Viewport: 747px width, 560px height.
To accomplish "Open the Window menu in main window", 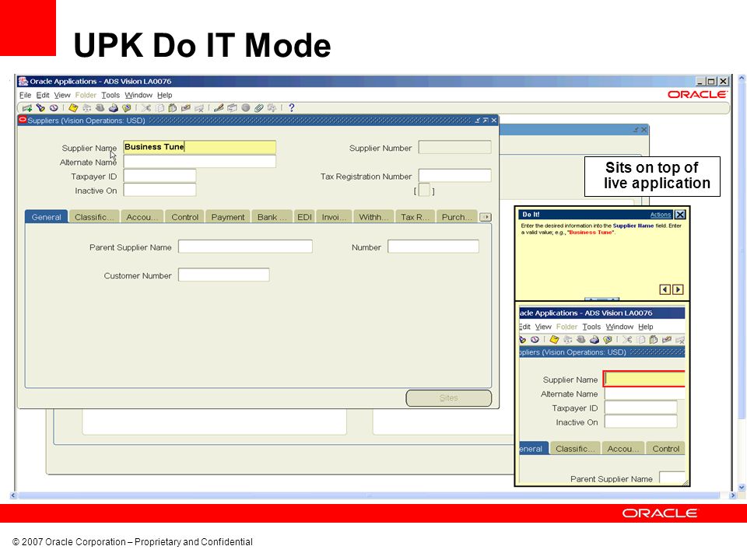I will point(139,95).
